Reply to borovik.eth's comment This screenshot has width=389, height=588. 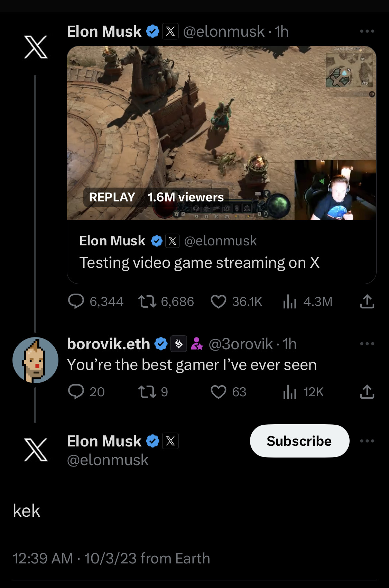76,392
